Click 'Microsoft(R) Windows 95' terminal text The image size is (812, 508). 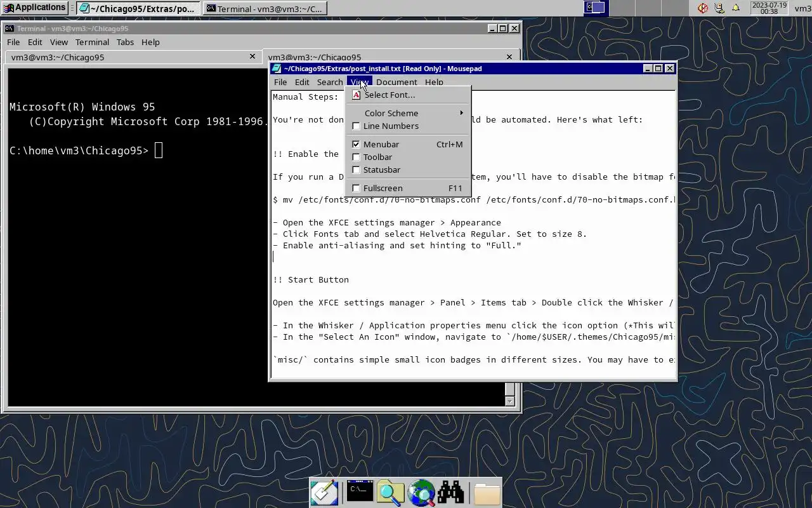point(82,107)
